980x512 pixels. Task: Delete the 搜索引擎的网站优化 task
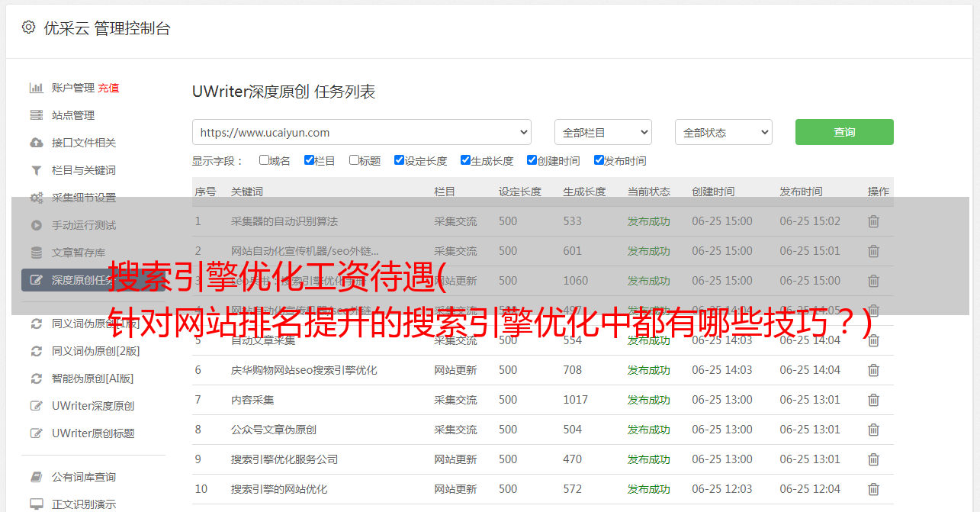point(874,489)
